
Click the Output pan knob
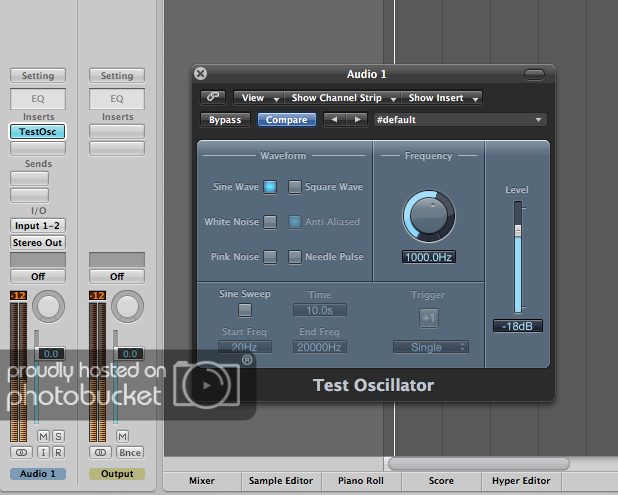(x=127, y=306)
